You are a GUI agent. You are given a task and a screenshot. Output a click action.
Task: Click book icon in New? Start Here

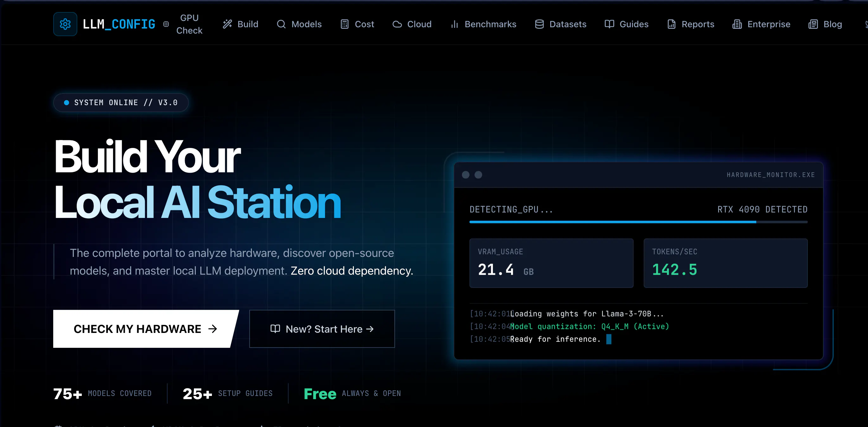tap(275, 328)
